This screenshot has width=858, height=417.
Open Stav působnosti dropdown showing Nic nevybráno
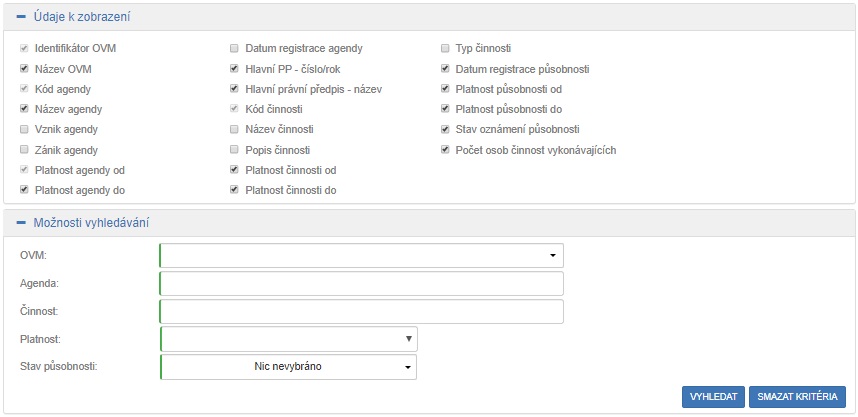[288, 367]
